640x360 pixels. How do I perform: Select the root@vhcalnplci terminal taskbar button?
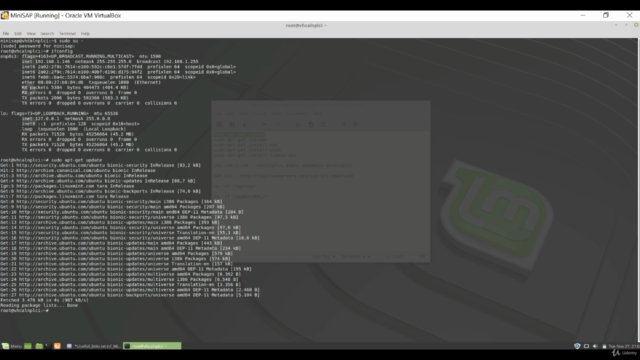(152, 346)
